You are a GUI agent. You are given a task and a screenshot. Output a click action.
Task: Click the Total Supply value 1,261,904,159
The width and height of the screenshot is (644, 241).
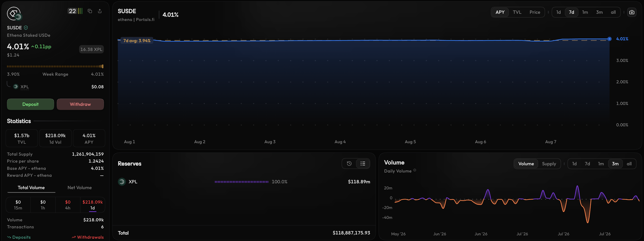pos(88,154)
